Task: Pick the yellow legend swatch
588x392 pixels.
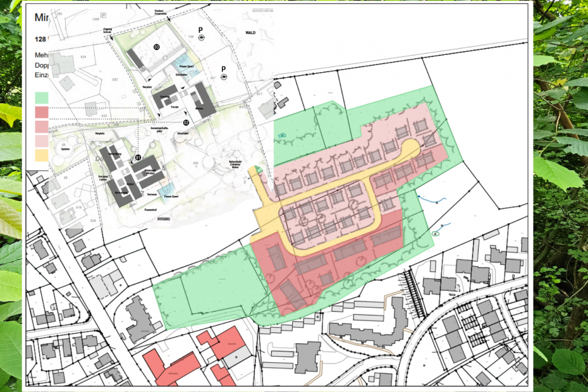Action: (42, 154)
